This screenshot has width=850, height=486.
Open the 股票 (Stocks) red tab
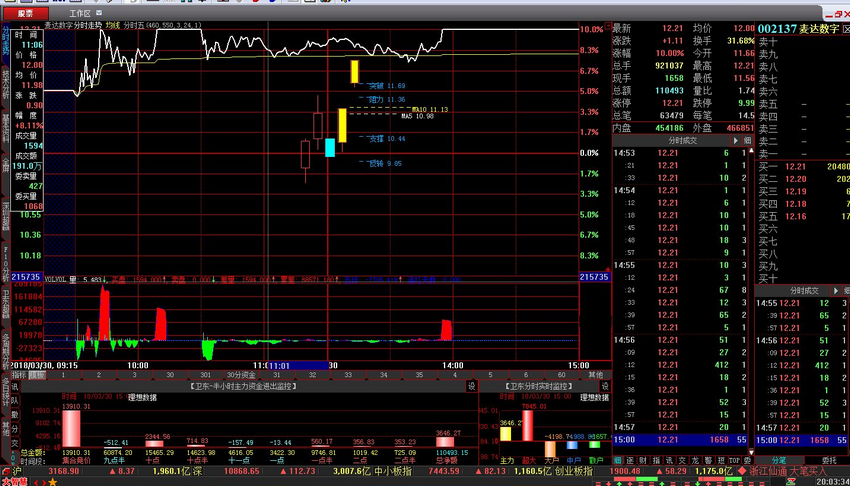(x=25, y=14)
